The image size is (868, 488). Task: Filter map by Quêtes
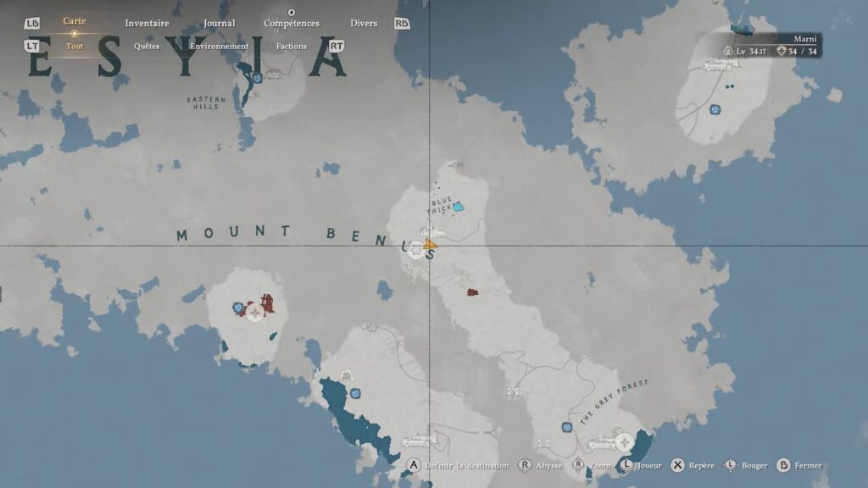click(x=147, y=47)
